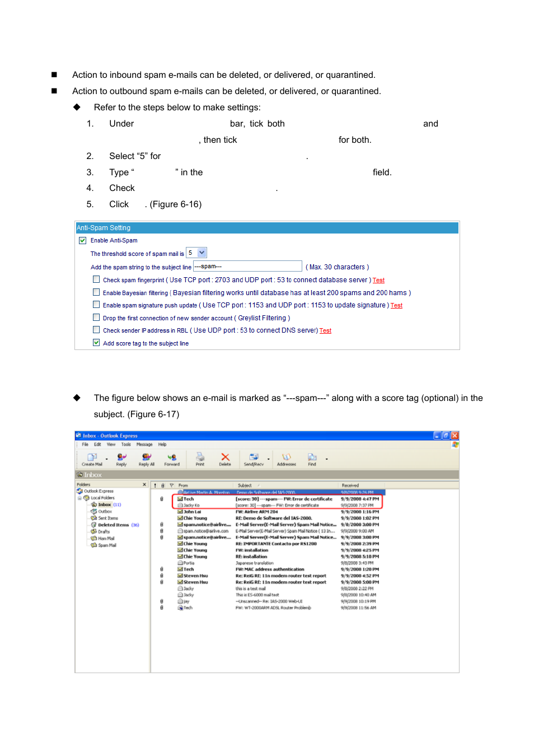Click the Reply toolbar icon
This screenshot has width=534, height=756.
(121, 459)
